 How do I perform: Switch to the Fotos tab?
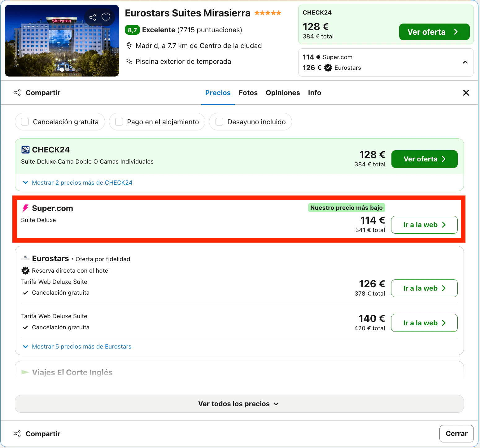pos(248,93)
